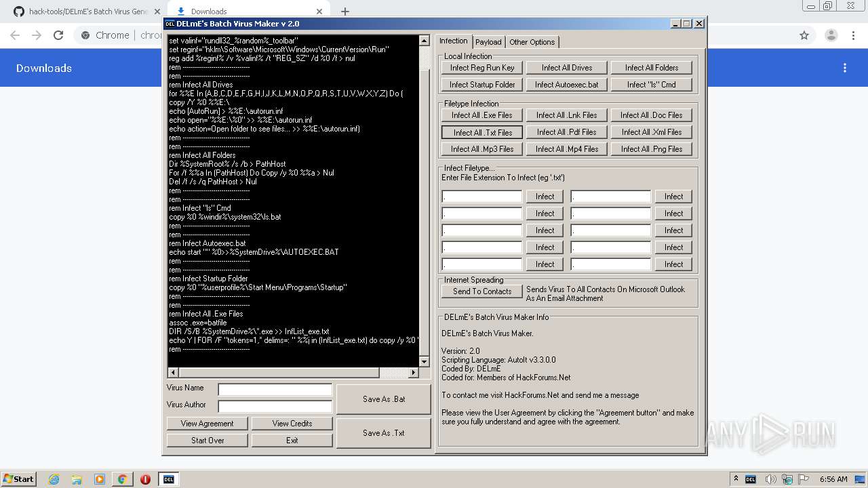This screenshot has width=868, height=488.
Task: Open Internet Explorer from the taskbar
Action: pos(54,479)
